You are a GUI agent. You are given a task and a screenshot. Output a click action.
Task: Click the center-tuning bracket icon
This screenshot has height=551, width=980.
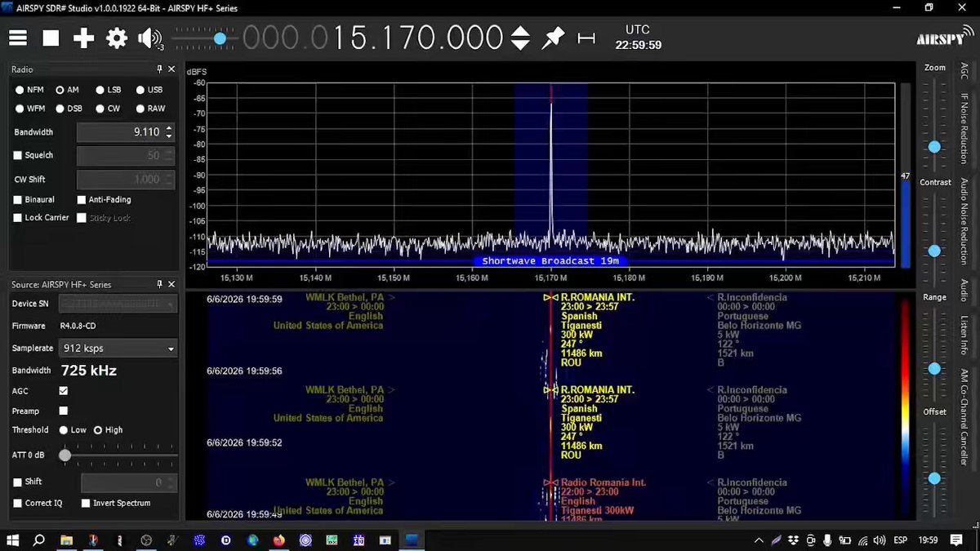click(586, 38)
